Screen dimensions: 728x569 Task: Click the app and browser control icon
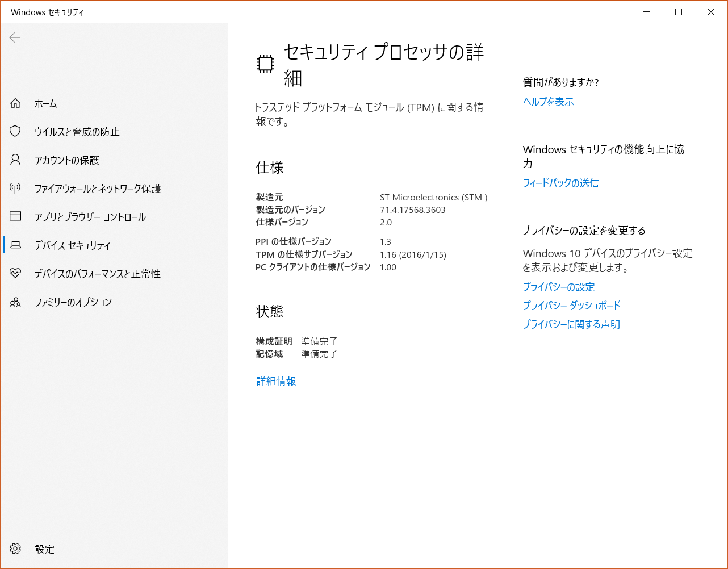(15, 217)
